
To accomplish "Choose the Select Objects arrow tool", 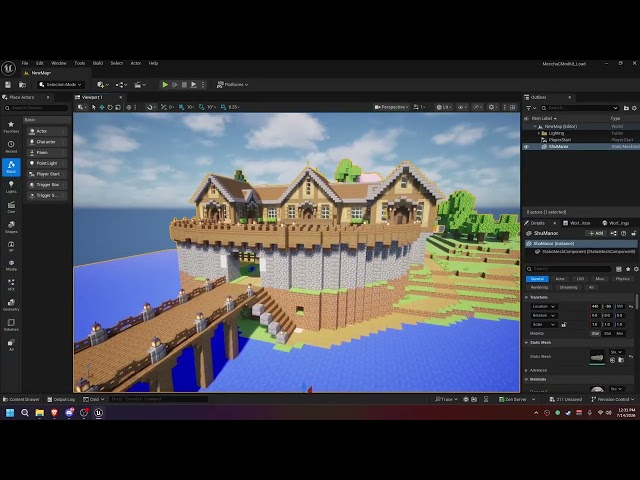I will [94, 107].
